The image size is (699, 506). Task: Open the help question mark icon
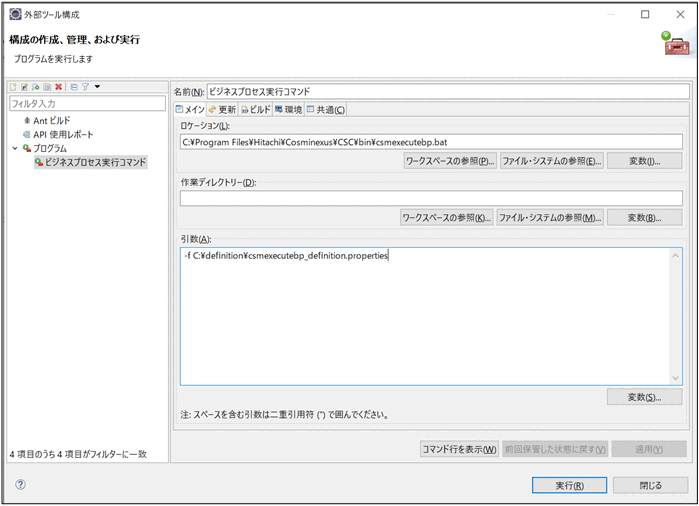click(21, 485)
